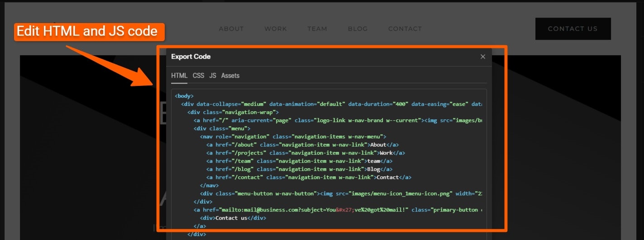644x240 pixels.
Task: Go to the TEAM nav link
Action: 317,28
